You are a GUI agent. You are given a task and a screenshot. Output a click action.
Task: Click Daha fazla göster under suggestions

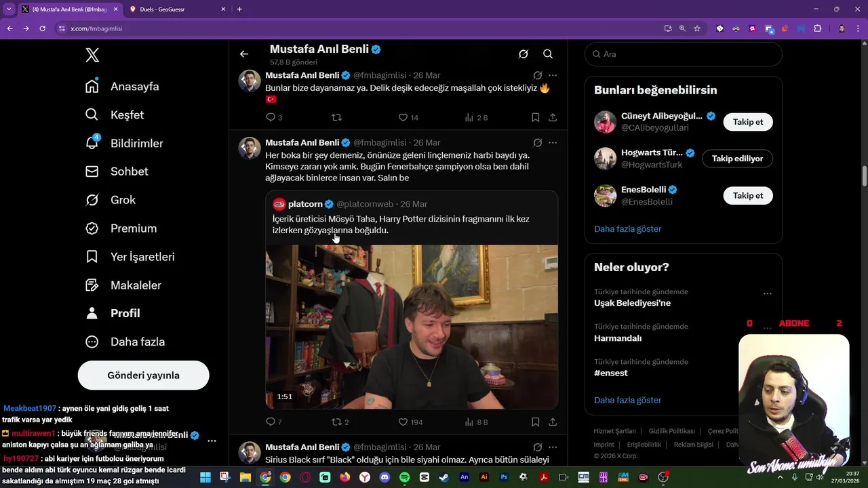[627, 229]
